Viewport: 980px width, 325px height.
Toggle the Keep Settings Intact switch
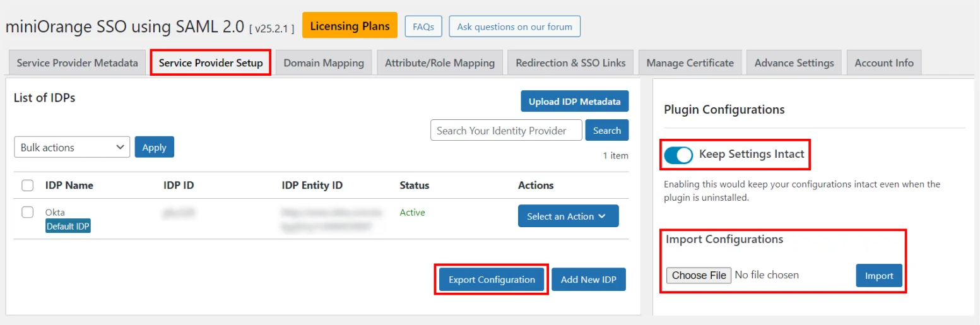(678, 155)
